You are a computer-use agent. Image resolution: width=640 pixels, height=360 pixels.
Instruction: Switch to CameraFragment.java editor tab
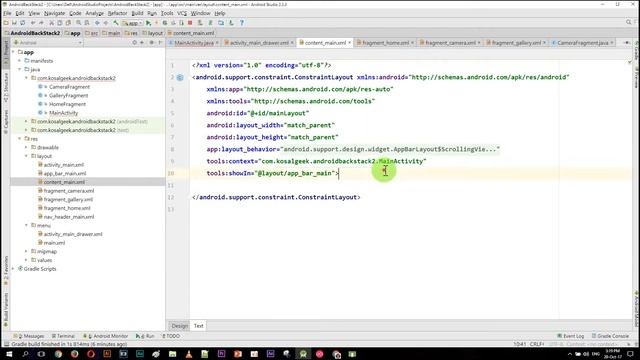[582, 42]
